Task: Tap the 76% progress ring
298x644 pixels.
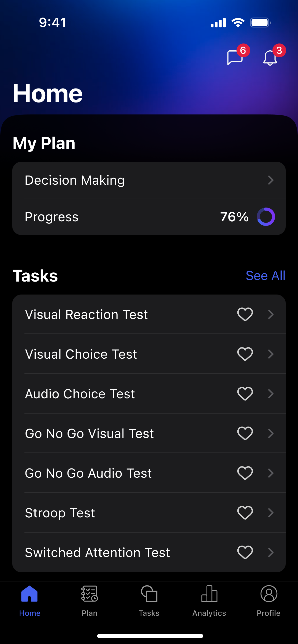Action: [266, 217]
